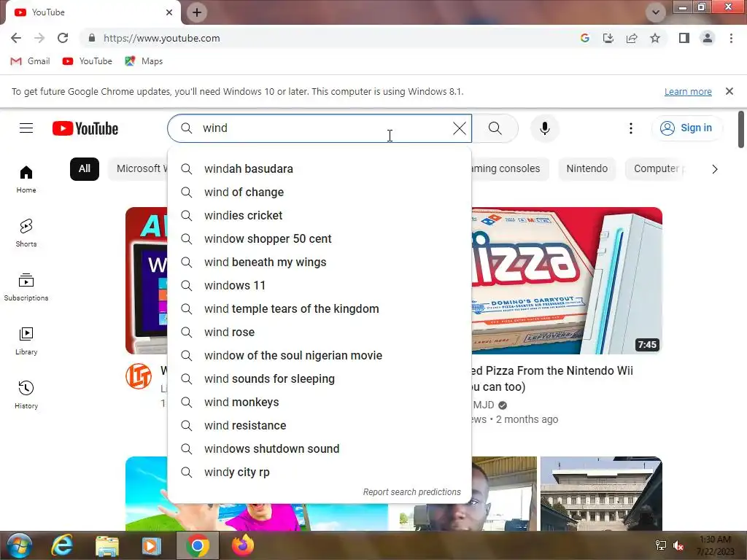
Task: Choose suggestion window of the soul nigerian movie
Action: pos(320,355)
